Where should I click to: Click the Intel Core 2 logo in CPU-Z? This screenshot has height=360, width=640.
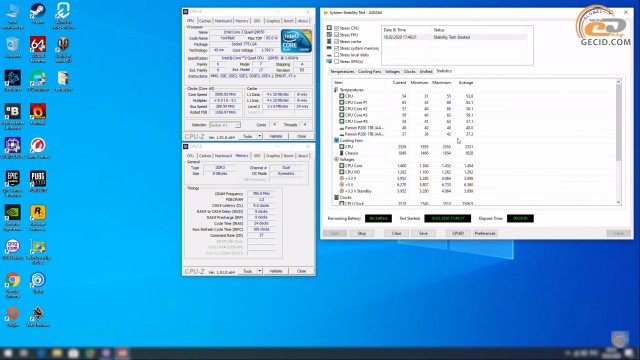[296, 40]
